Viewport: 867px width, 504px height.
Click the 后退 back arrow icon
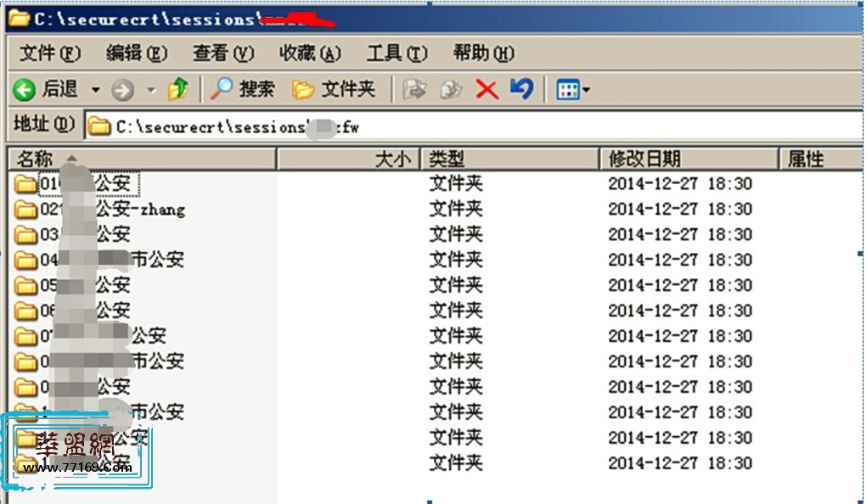pyautogui.click(x=25, y=89)
